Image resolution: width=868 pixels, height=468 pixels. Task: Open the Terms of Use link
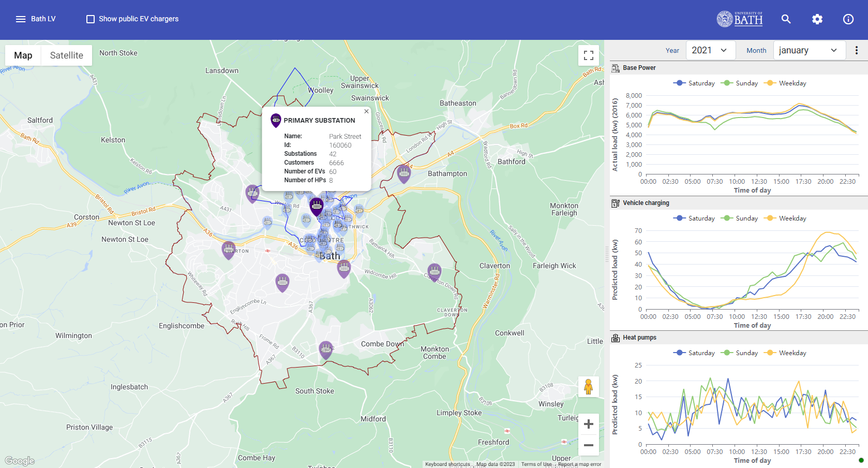(x=536, y=464)
